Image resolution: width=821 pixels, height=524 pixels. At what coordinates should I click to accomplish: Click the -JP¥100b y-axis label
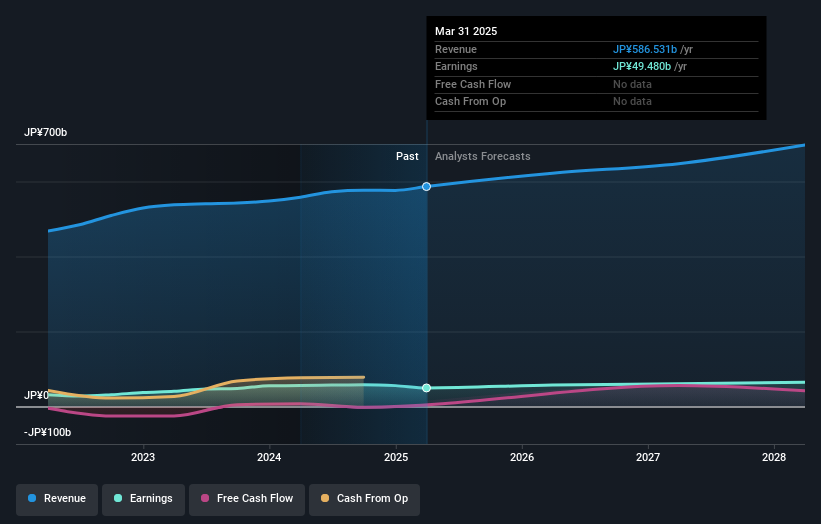point(47,432)
